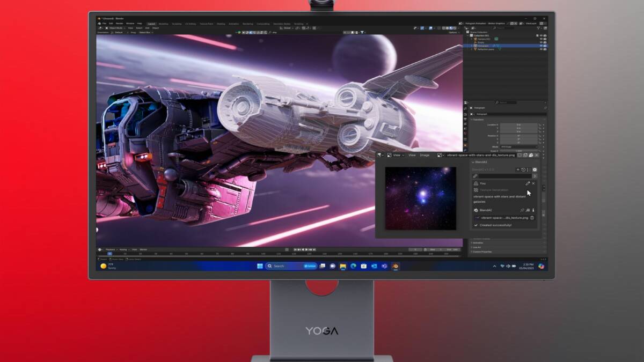The height and width of the screenshot is (362, 644).
Task: Click the pencil edit icon beside You
Action: click(528, 183)
